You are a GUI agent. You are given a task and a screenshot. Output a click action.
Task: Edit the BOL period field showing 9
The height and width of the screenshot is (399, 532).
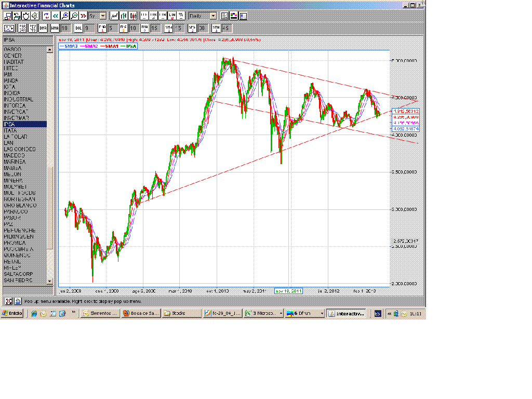89,28
